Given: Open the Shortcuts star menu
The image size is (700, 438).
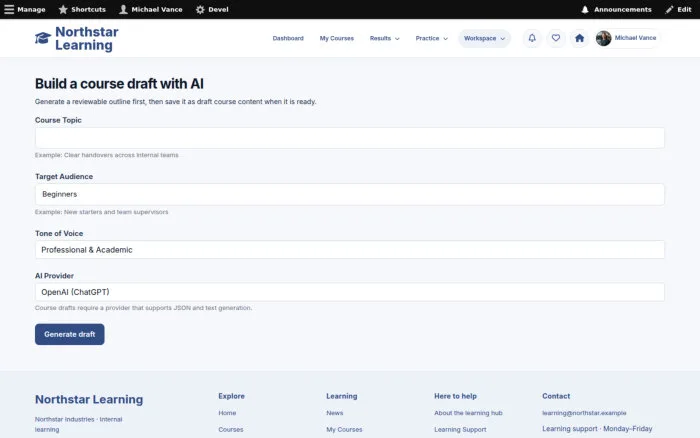Looking at the screenshot, I should [82, 9].
